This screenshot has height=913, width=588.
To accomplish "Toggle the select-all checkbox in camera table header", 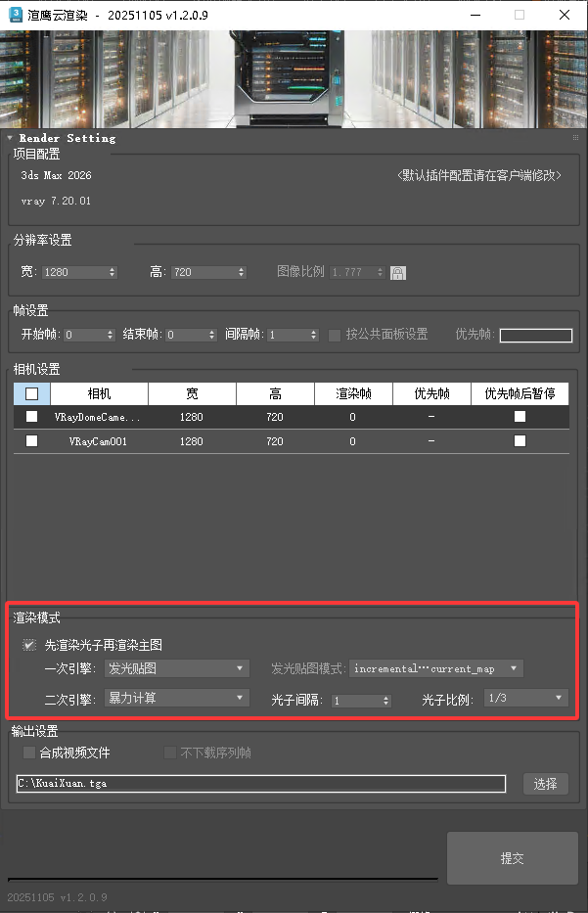I will [x=32, y=393].
